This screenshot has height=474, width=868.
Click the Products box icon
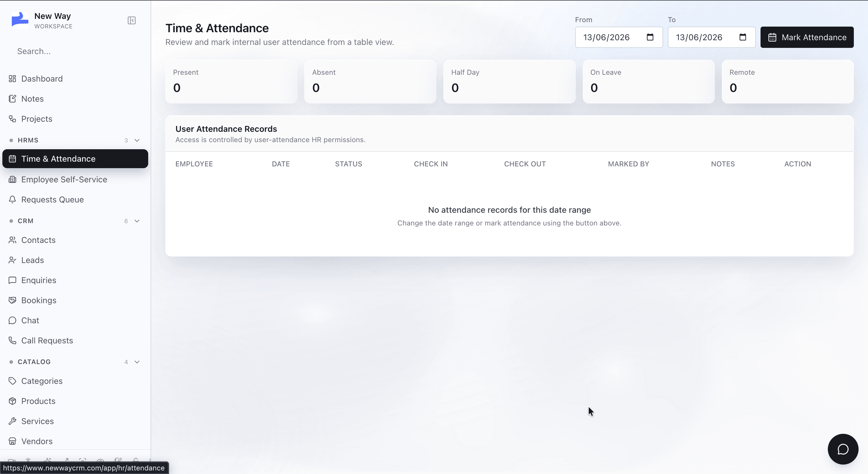point(12,401)
